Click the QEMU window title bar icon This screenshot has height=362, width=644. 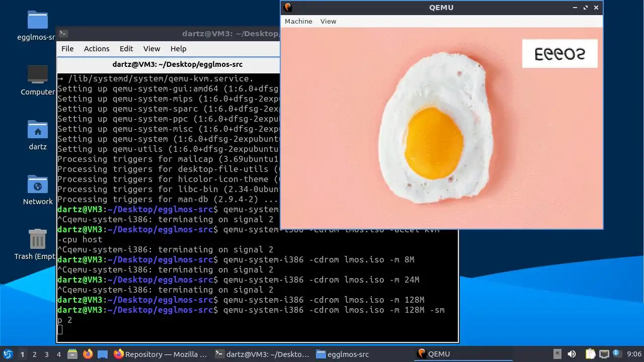288,7
